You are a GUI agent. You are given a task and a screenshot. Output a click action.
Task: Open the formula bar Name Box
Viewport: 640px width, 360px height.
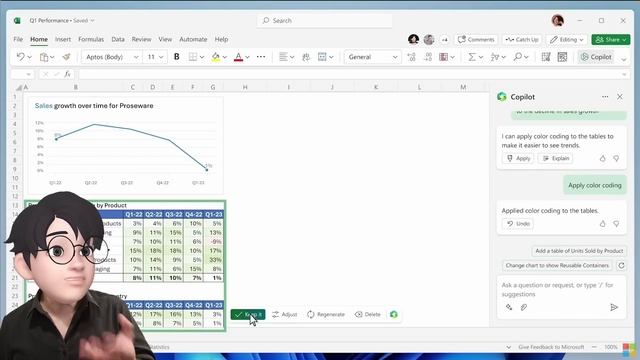coord(22,74)
